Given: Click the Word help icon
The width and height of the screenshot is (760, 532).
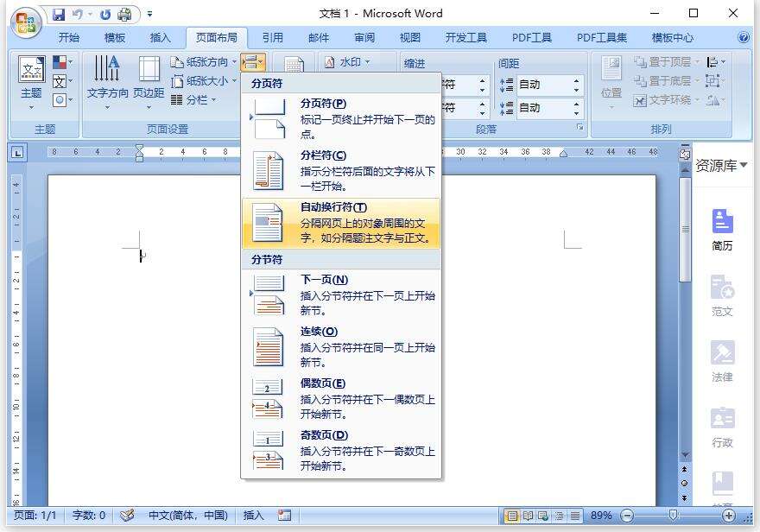Looking at the screenshot, I should (743, 37).
